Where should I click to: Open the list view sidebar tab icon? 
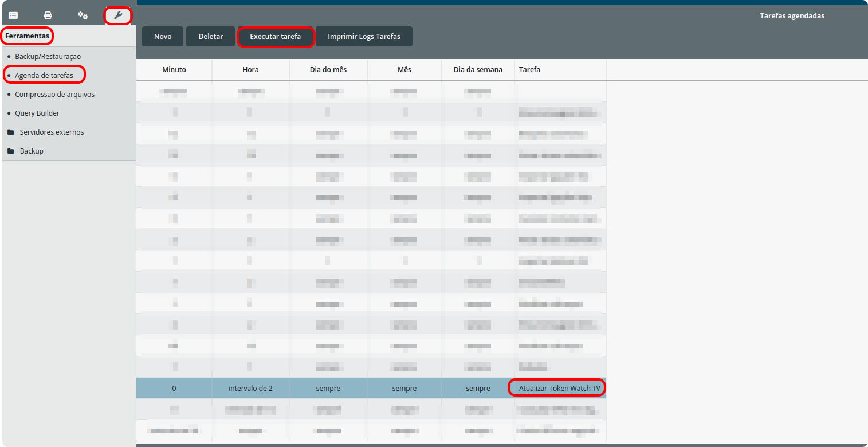coord(13,15)
